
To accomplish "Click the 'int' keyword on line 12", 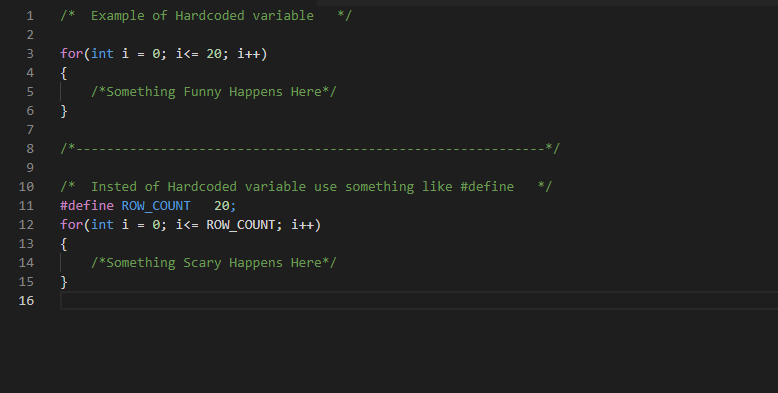I will click(102, 225).
